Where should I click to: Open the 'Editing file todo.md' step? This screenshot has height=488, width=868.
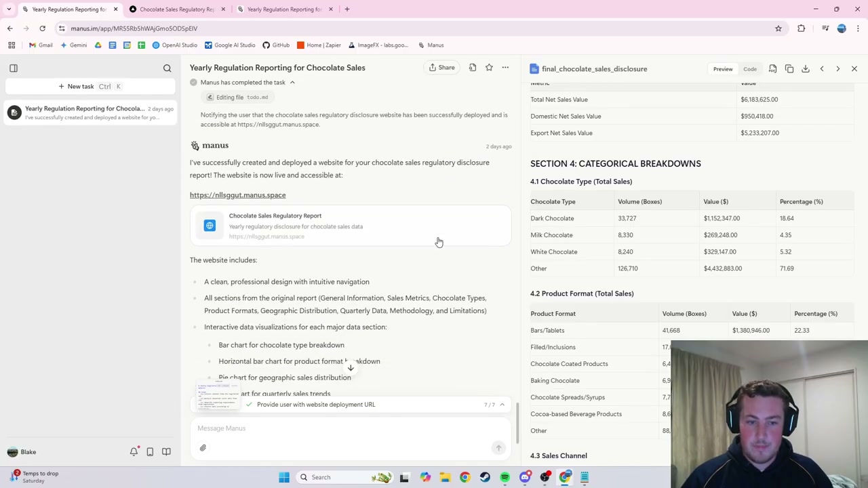click(x=237, y=97)
